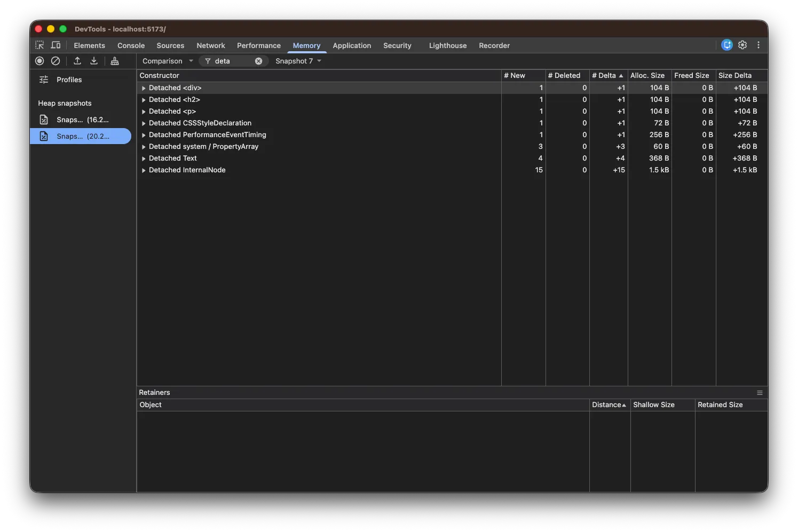
Task: Open the Sources tab
Action: [x=170, y=45]
